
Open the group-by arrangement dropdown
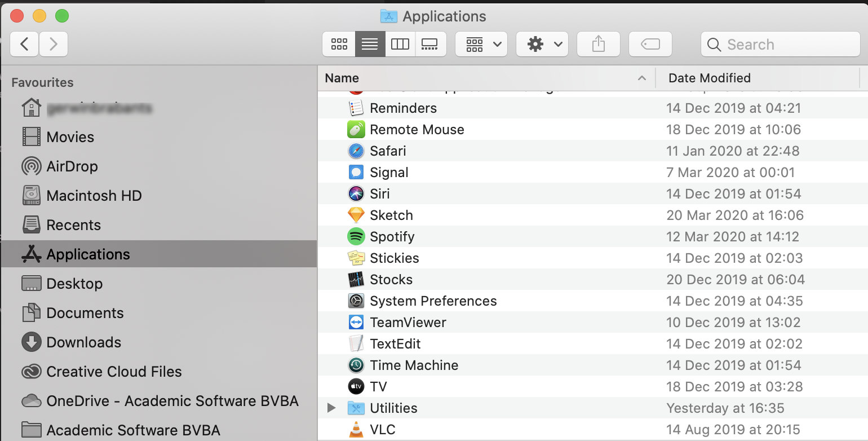point(481,44)
